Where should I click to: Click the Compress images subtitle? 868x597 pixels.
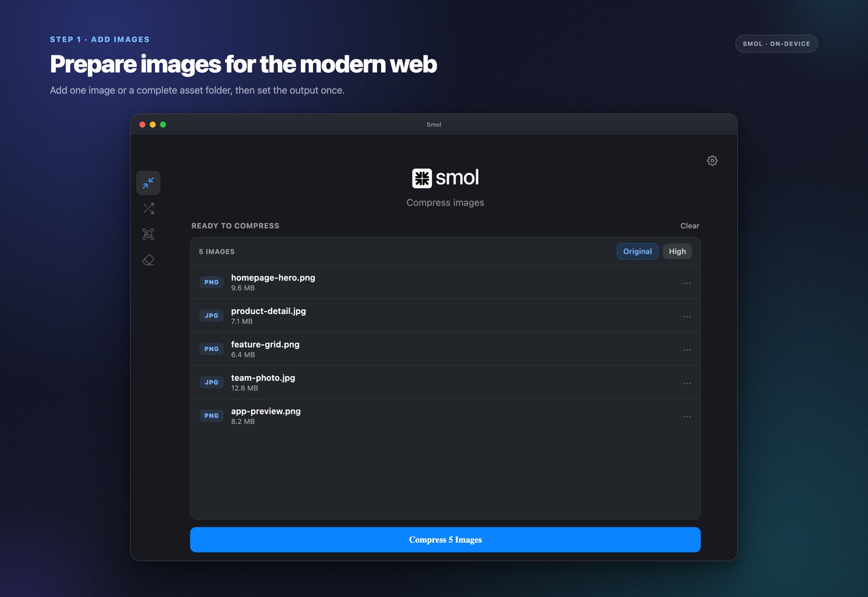click(x=445, y=202)
